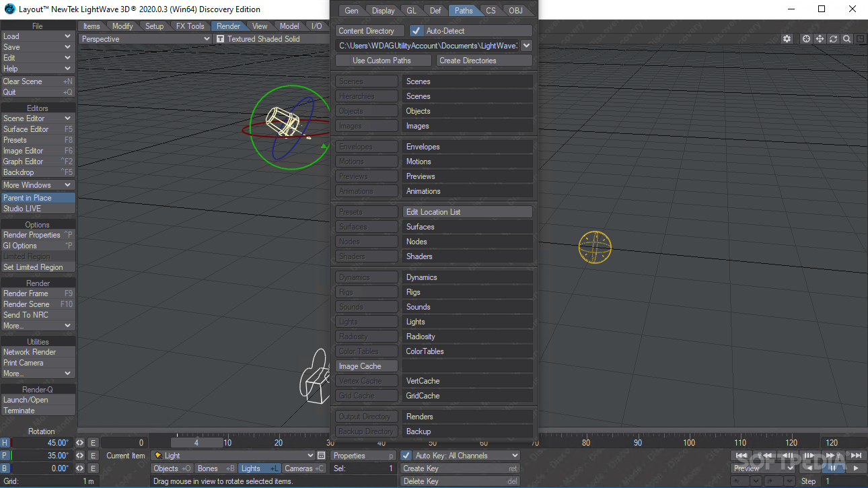The image size is (868, 488).
Task: Go to previous keyframe button
Action: pos(764,456)
